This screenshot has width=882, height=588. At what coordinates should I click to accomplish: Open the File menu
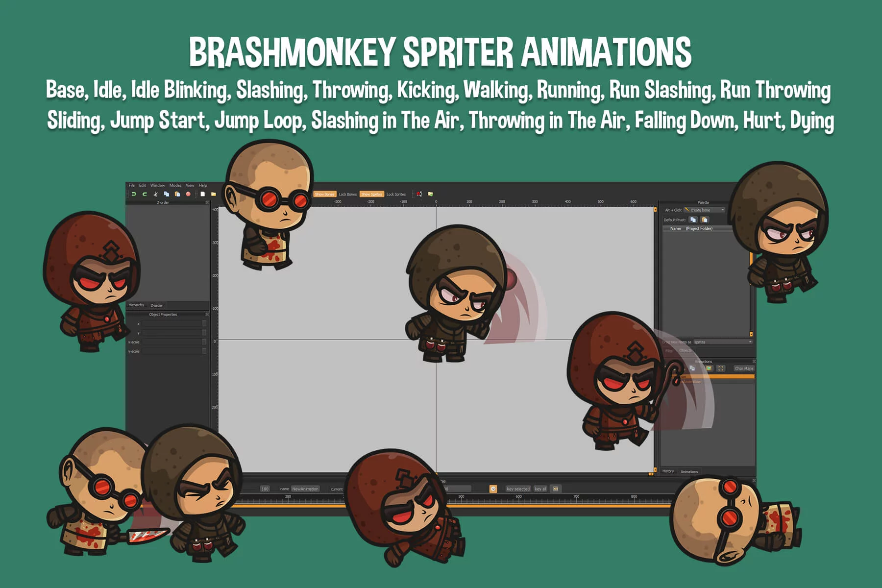click(x=131, y=185)
